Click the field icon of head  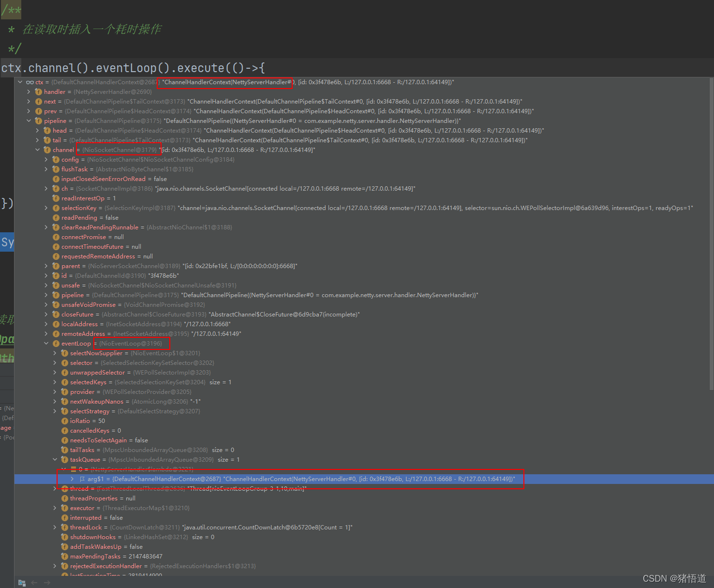(x=47, y=131)
